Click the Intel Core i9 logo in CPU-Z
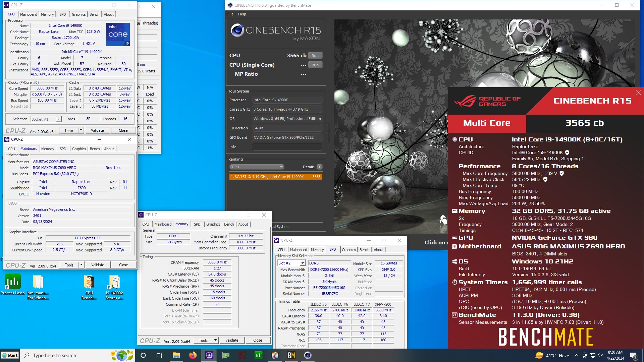 pyautogui.click(x=118, y=35)
